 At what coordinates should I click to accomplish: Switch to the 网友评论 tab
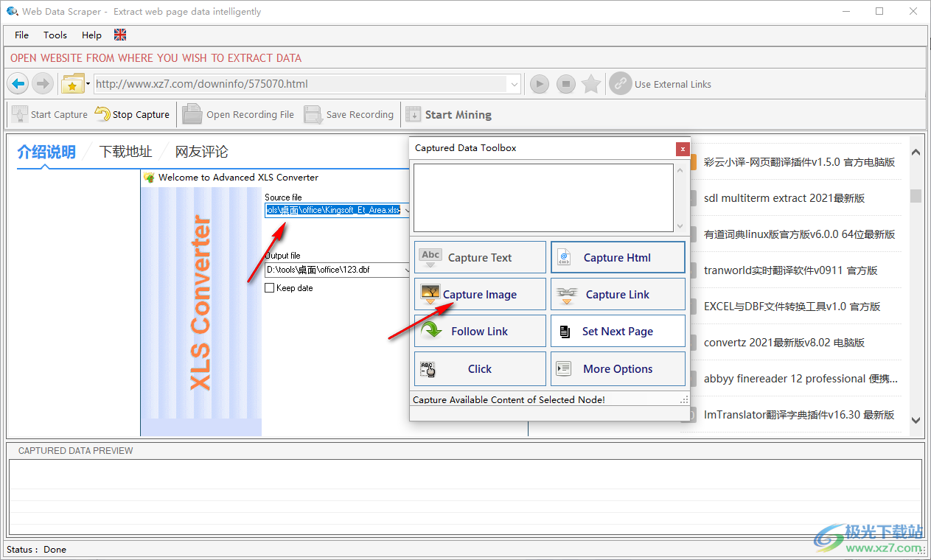point(201,152)
